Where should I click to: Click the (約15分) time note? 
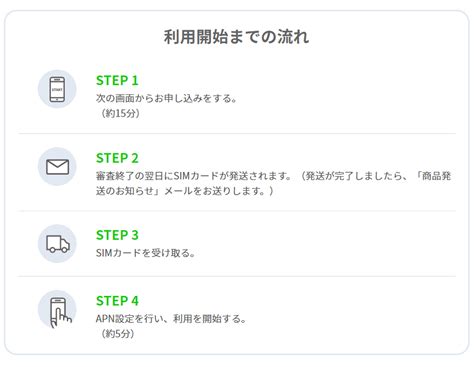118,113
